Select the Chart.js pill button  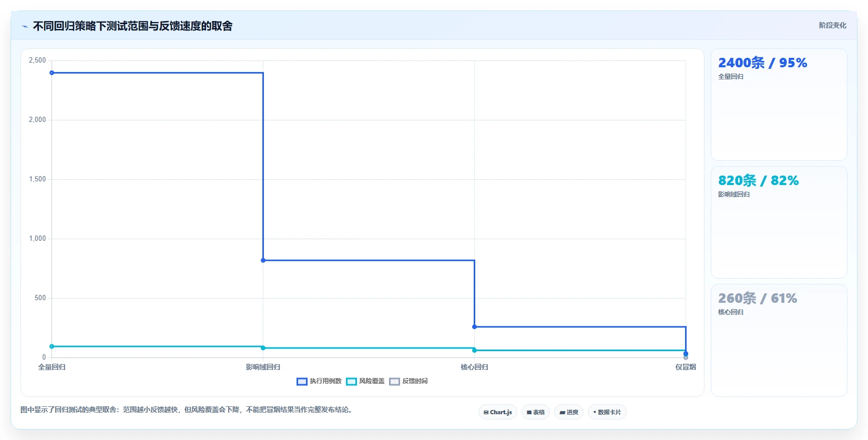pos(498,412)
